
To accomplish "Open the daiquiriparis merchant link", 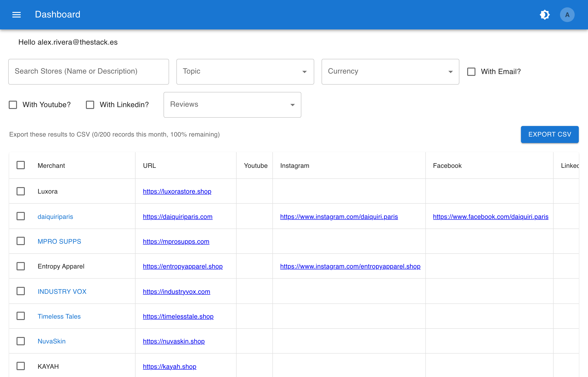I will pos(55,217).
